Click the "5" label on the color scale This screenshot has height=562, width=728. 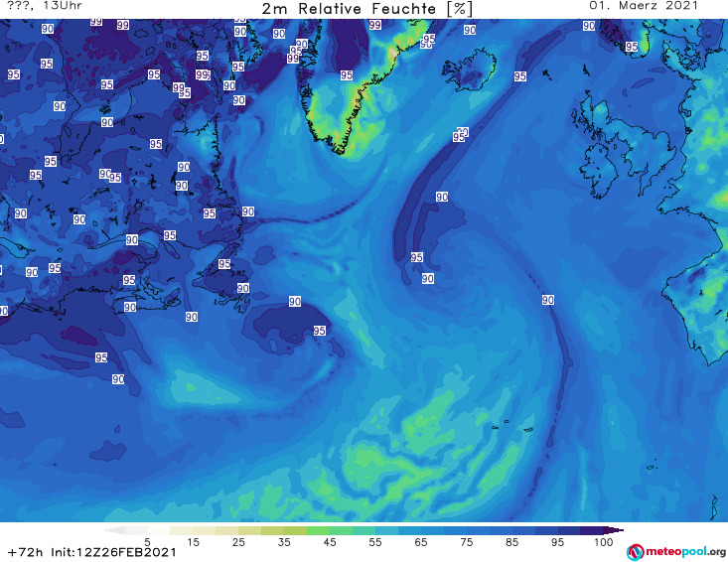[147, 542]
